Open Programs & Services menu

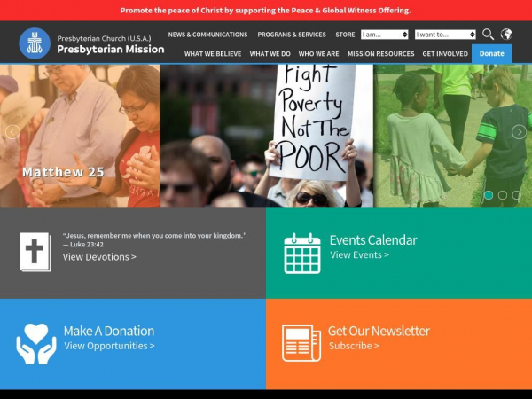(x=292, y=35)
